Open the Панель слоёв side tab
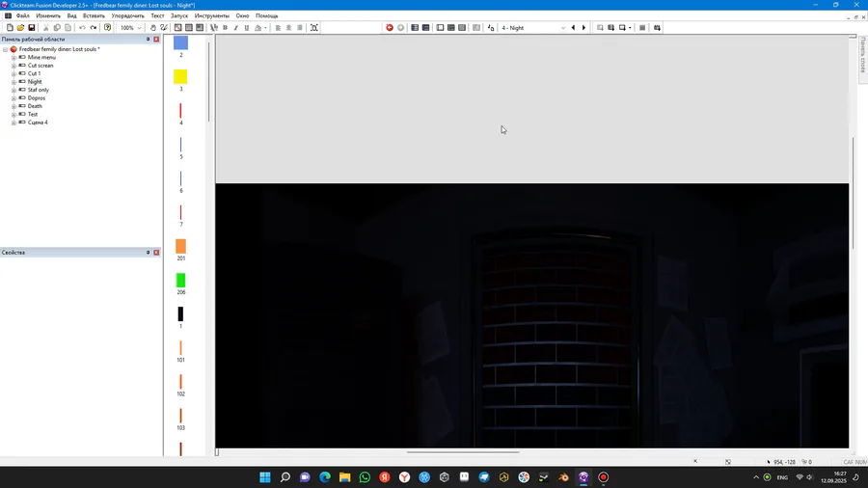 (862, 55)
